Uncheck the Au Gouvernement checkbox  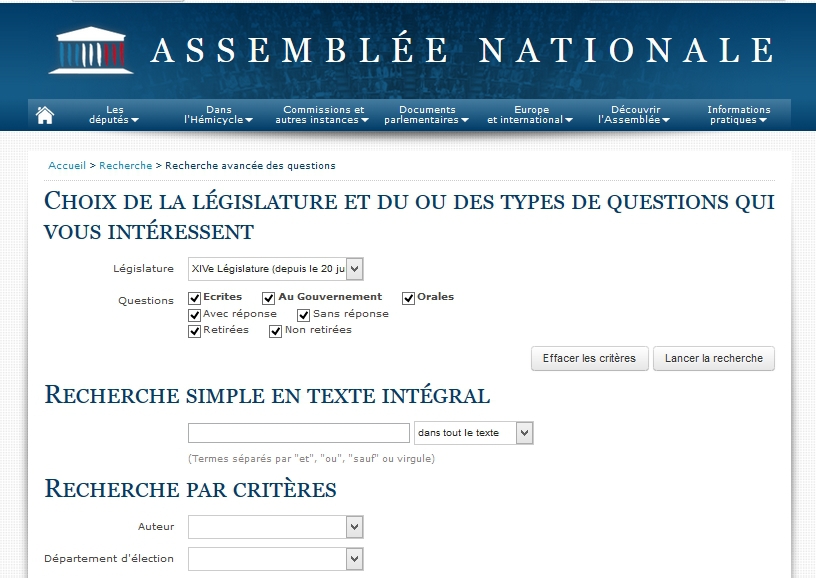269,298
